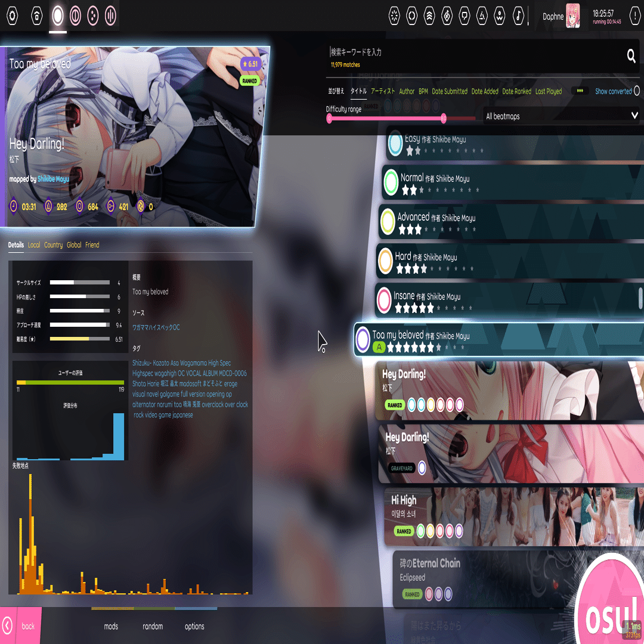
Task: Click the 6.51 star rating badge
Action: [x=250, y=64]
